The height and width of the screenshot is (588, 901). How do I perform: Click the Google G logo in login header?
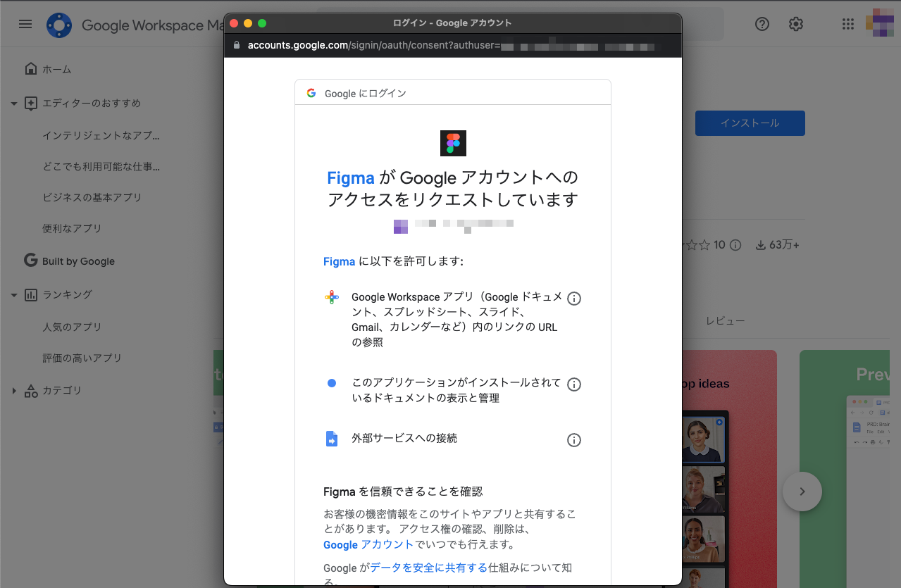311,93
